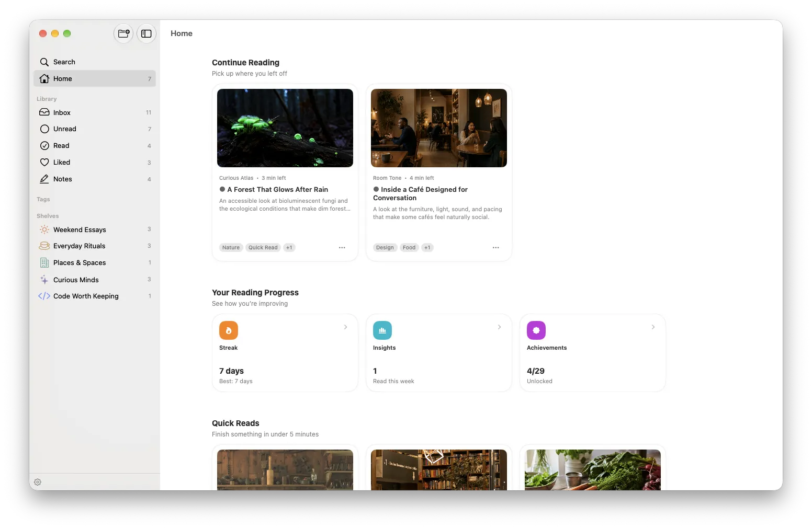Expand +1 tags on the Café article

427,248
